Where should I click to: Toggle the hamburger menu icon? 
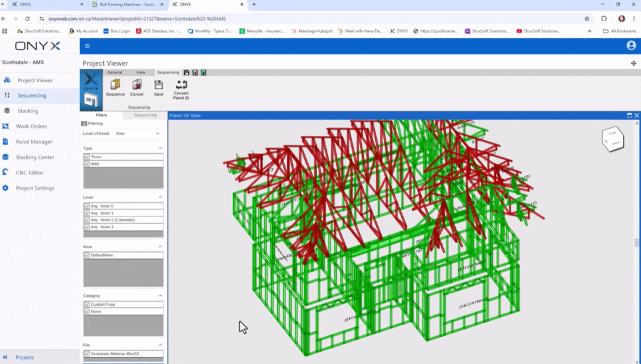pyautogui.click(x=87, y=46)
